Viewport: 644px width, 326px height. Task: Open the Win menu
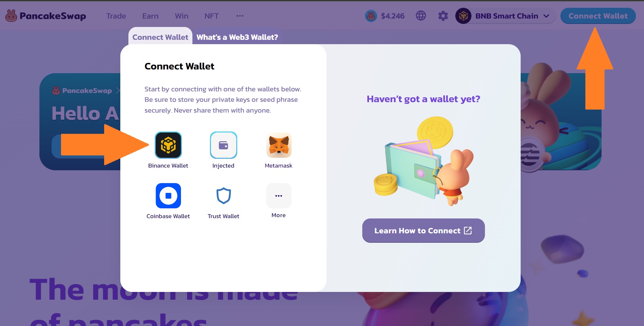click(182, 16)
